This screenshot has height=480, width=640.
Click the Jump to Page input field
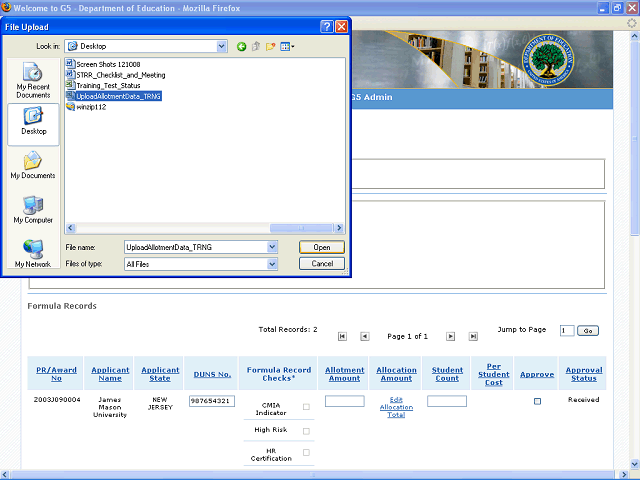click(567, 331)
